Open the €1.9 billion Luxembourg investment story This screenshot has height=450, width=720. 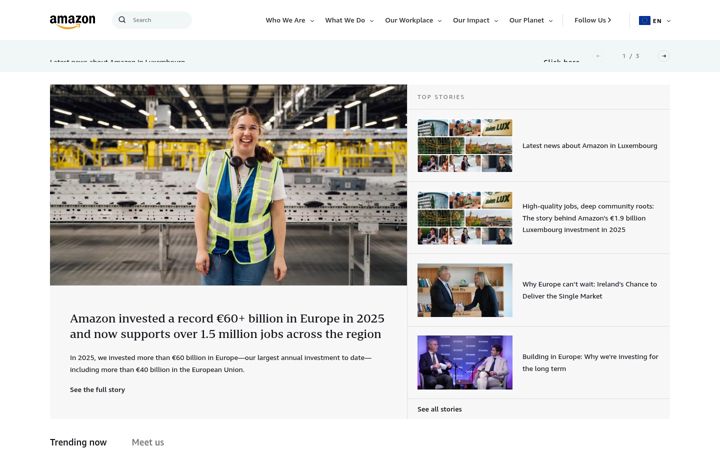[588, 218]
